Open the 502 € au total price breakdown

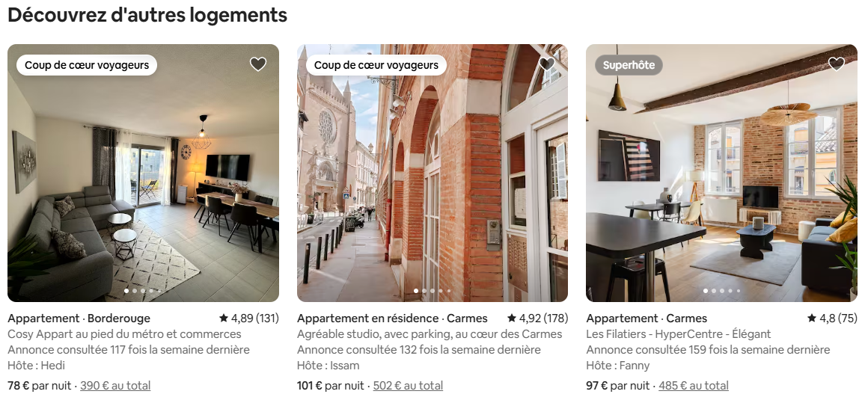point(408,386)
